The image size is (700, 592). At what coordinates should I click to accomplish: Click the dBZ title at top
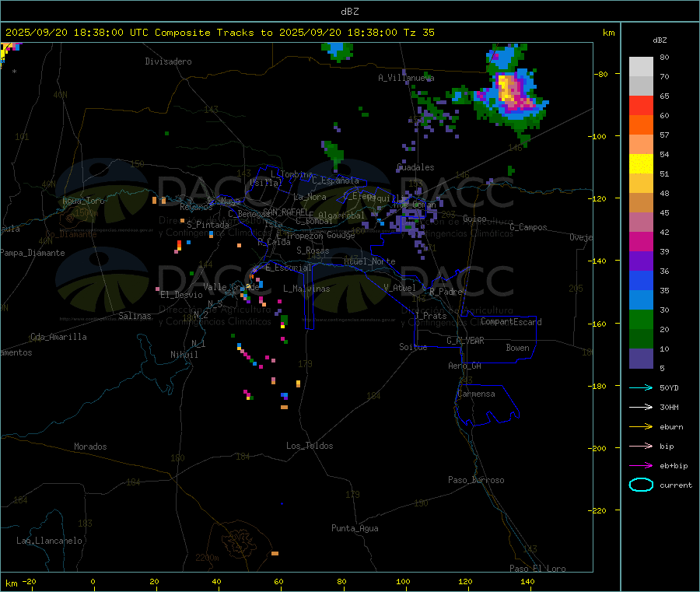(349, 12)
